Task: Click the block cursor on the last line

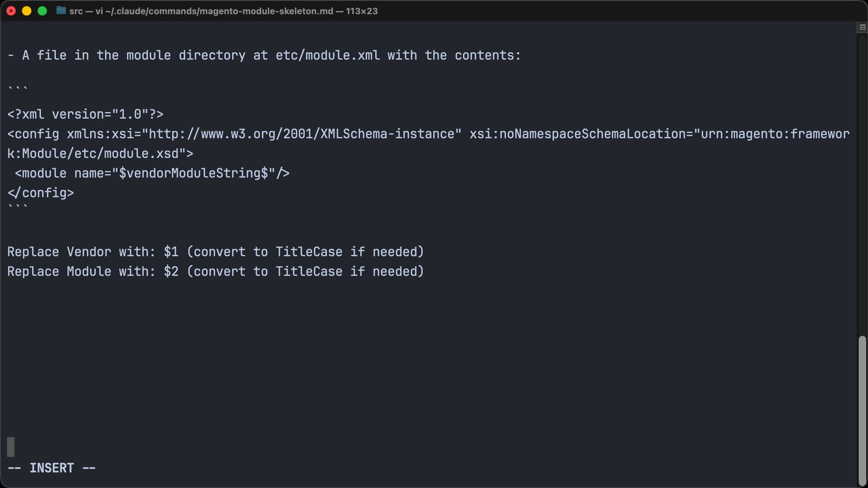Action: 11,447
